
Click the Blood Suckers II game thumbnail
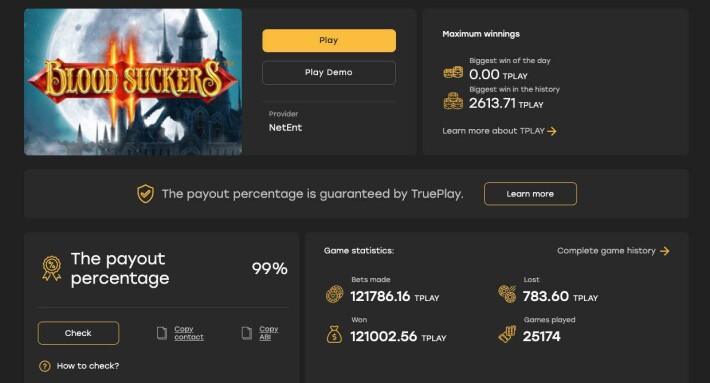133,82
